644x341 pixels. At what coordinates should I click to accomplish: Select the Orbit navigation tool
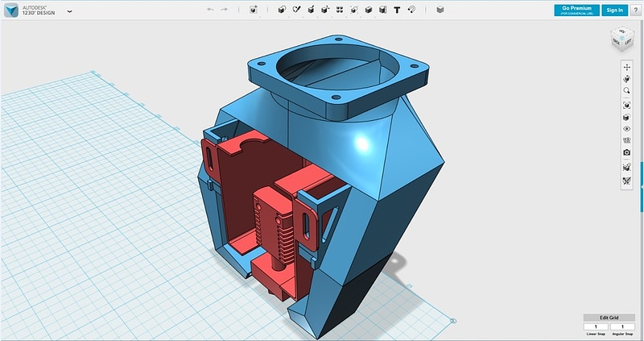tap(627, 79)
